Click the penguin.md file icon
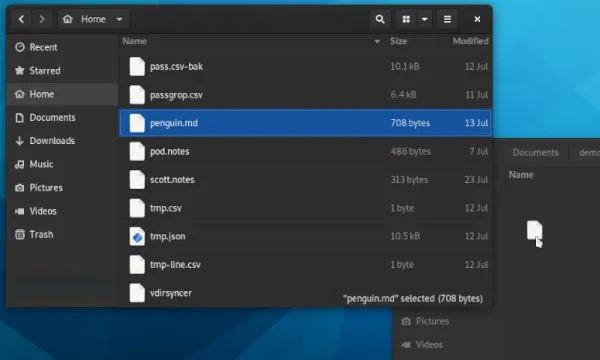 click(137, 123)
